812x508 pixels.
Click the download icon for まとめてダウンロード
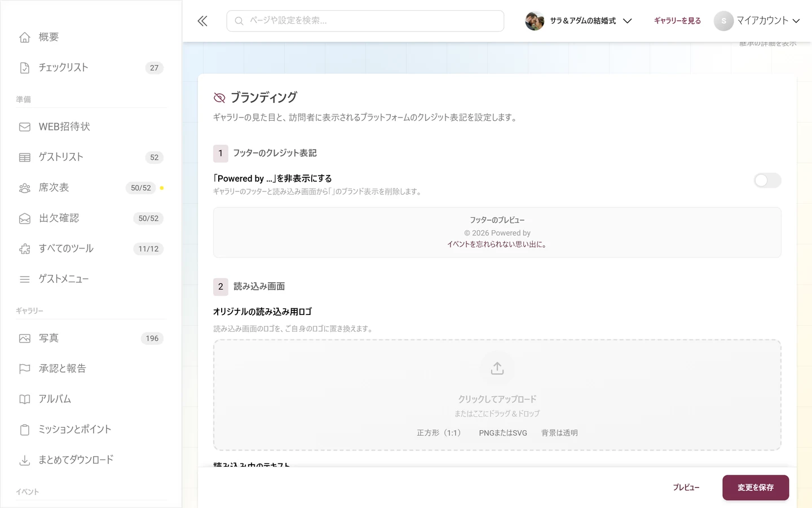25,461
